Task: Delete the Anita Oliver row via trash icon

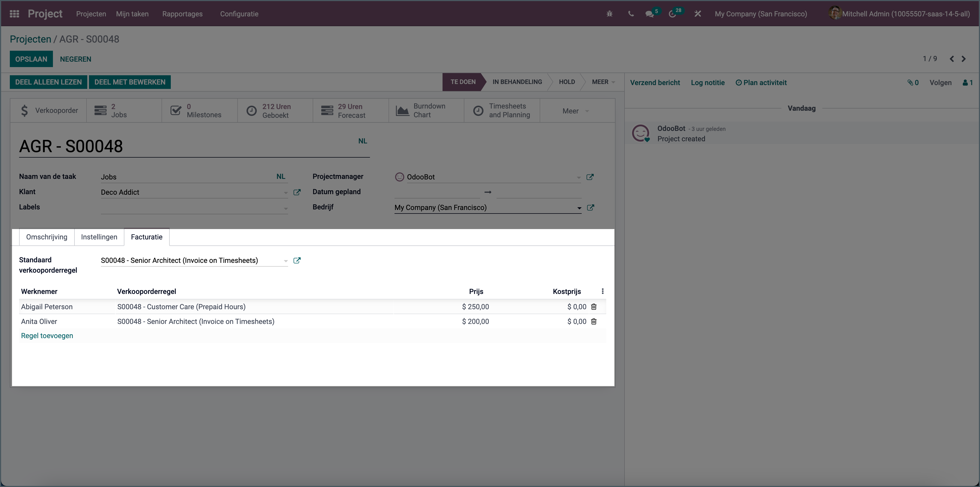Action: point(594,322)
